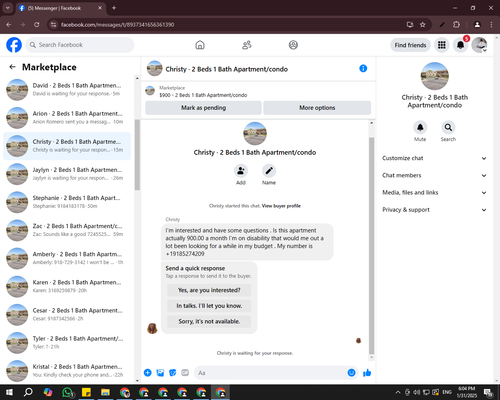The image size is (500, 400).
Task: Mute the conversation with bell icon
Action: tap(420, 127)
